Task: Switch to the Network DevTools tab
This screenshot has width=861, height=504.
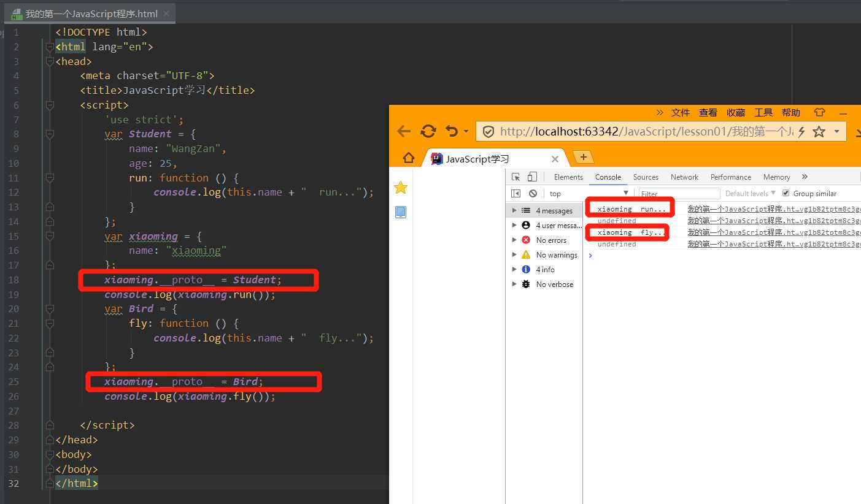Action: [x=684, y=177]
